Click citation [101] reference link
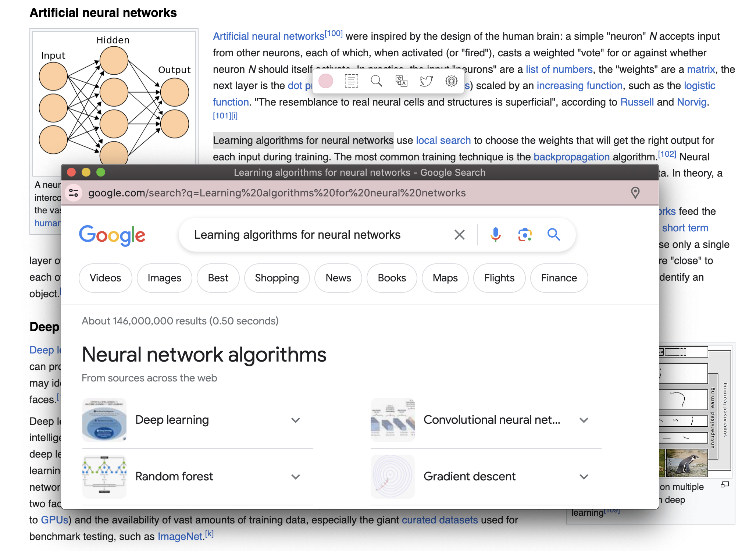Viewport: 756px width, 551px height. tap(222, 116)
